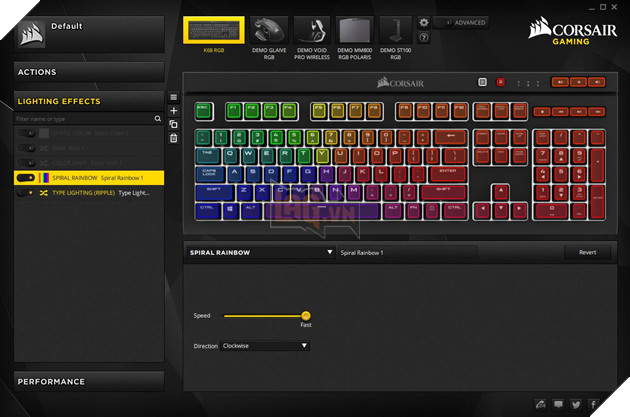
Task: Open the Direction Clockwise dropdown
Action: pos(265,345)
